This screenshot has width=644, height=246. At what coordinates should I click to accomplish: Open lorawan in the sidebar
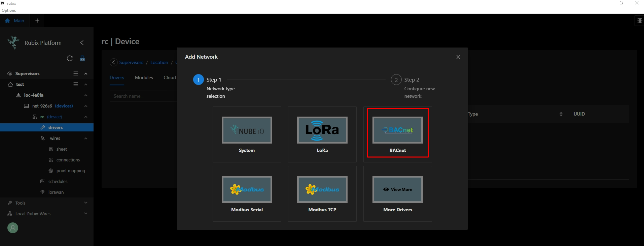point(56,192)
